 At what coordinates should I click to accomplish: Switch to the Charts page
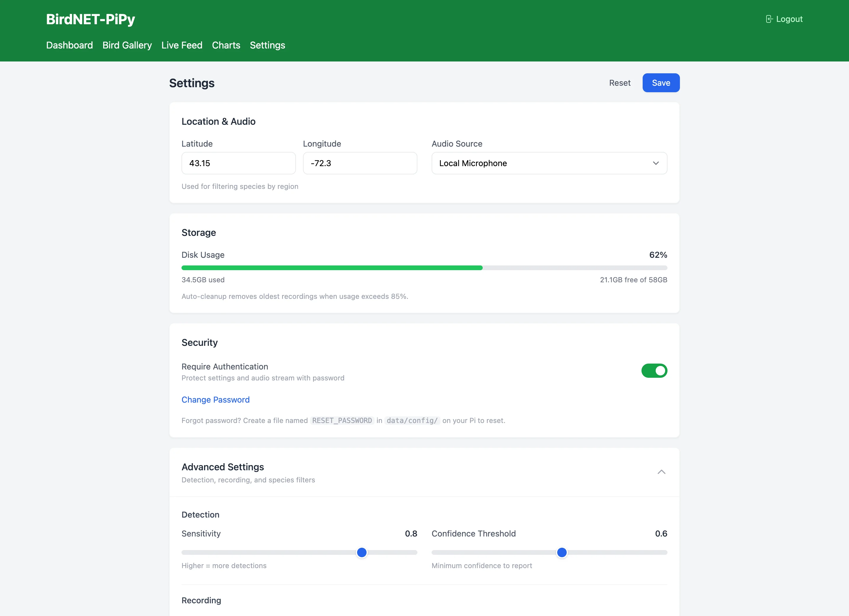226,45
